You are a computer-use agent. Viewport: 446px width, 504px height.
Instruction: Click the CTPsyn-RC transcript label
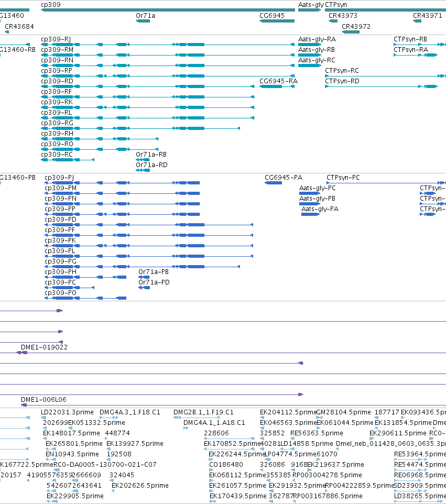[342, 70]
